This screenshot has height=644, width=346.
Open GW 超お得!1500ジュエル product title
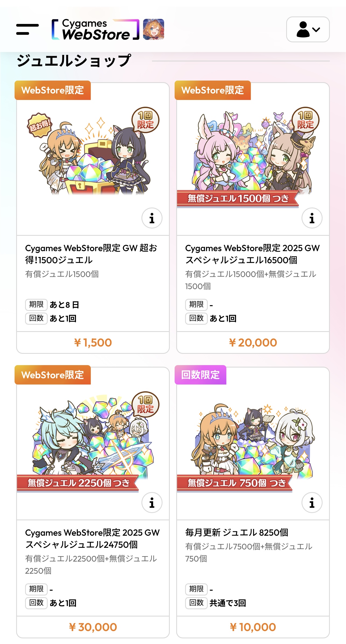click(x=91, y=254)
